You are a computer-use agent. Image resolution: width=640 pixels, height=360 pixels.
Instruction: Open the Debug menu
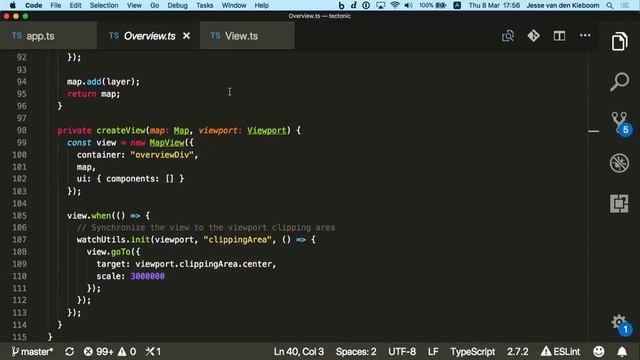pyautogui.click(x=178, y=5)
